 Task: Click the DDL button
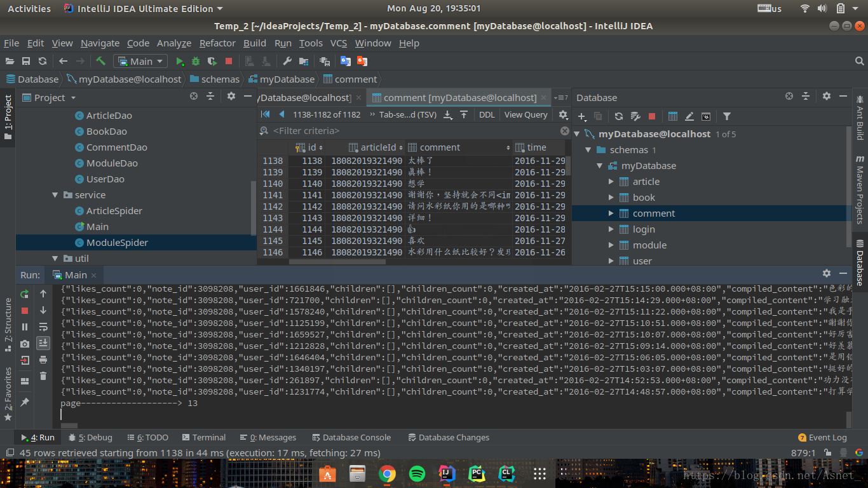click(x=487, y=115)
